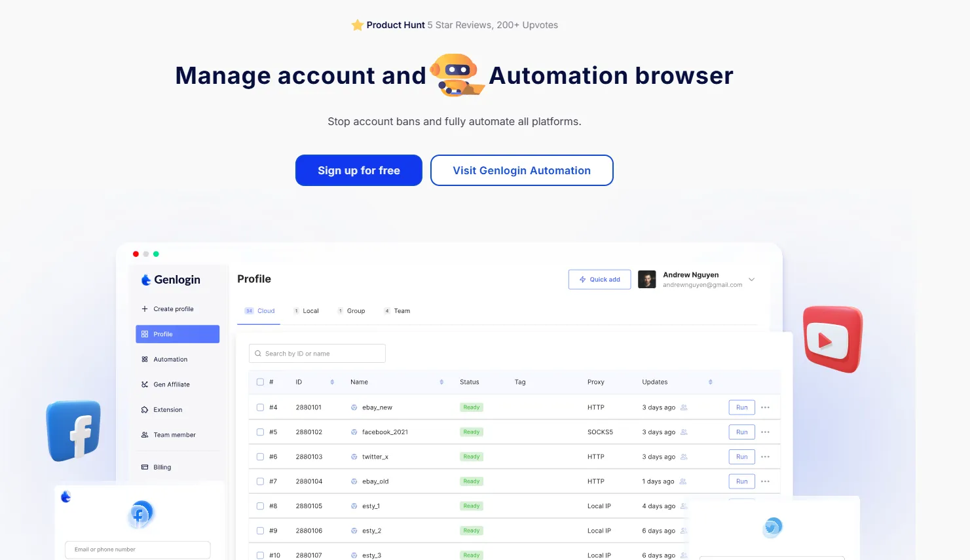
Task: Click the Genlogin logo in sidebar
Action: pos(171,280)
